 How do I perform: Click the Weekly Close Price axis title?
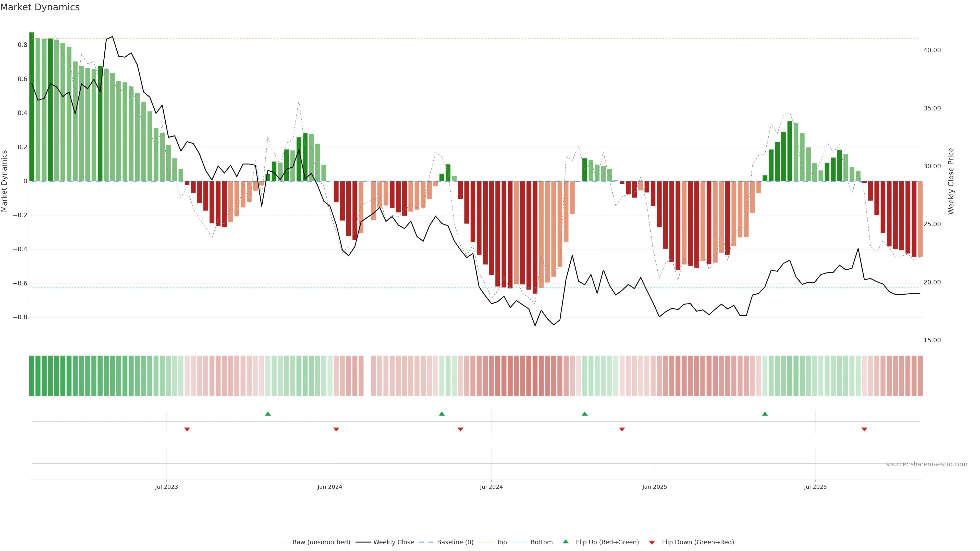(951, 181)
